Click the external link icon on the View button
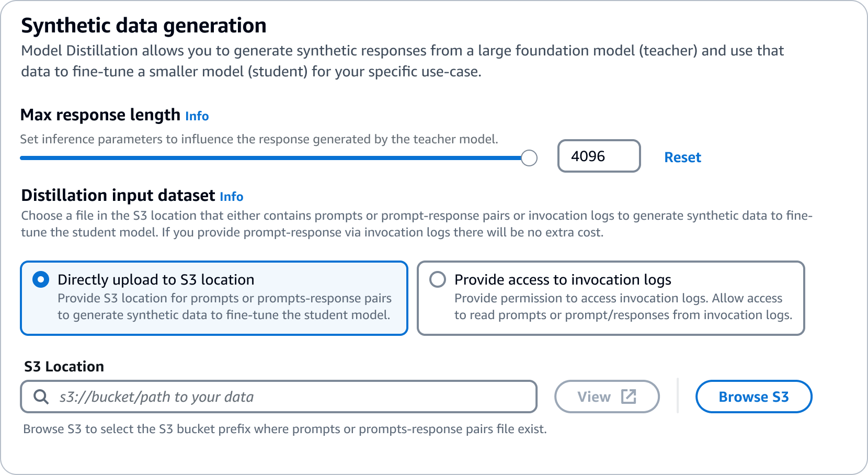Screen dimensions: 868x475 629,396
